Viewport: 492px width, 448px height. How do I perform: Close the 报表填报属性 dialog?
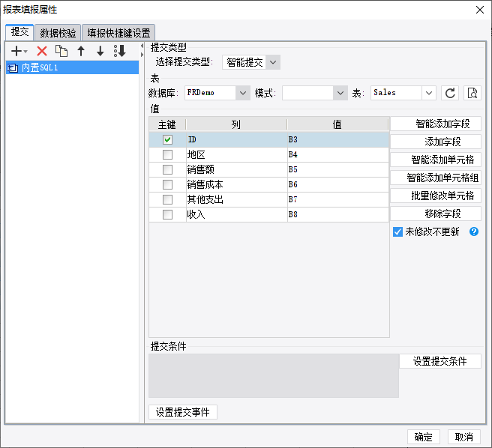[479, 10]
